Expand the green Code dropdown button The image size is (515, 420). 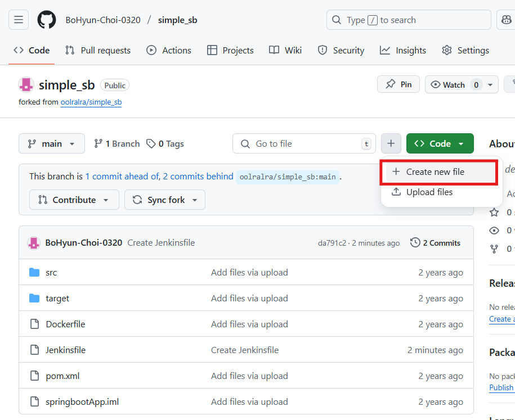pos(440,143)
